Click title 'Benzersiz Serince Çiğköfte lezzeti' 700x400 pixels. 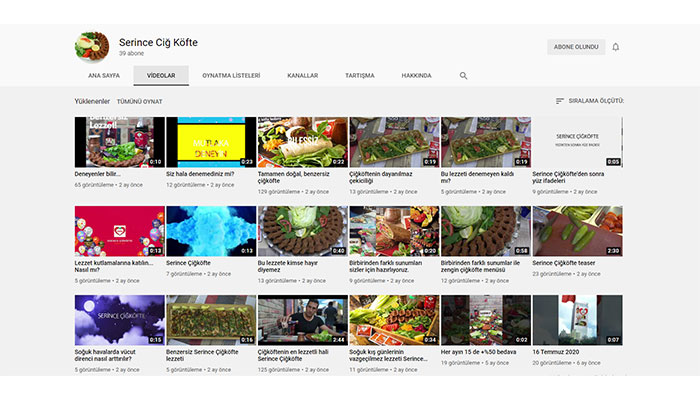click(202, 355)
